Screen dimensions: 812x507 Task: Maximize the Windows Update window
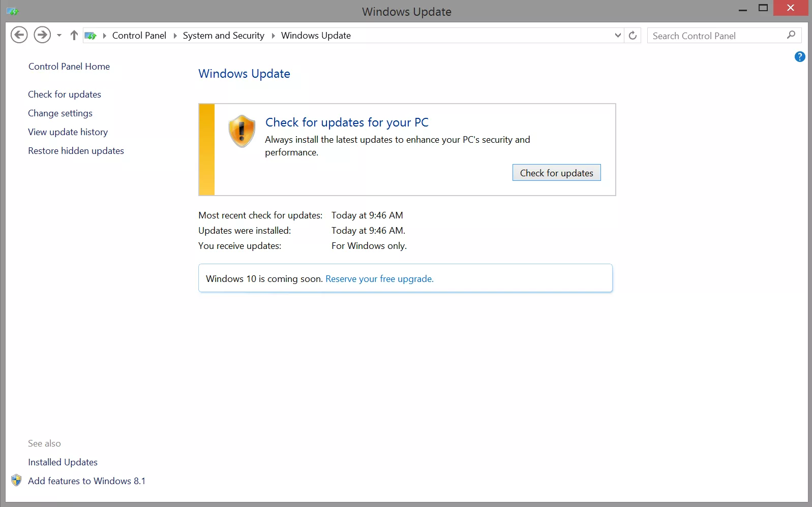pyautogui.click(x=763, y=8)
